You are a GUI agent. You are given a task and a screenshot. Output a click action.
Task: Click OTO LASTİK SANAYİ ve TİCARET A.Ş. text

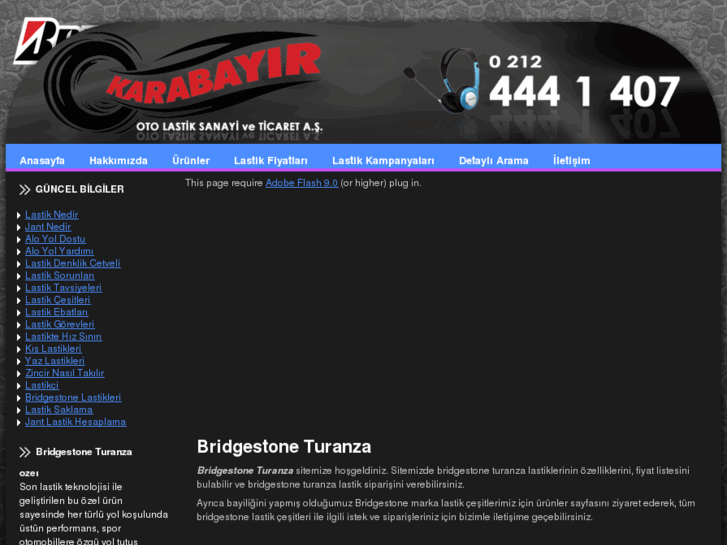230,127
